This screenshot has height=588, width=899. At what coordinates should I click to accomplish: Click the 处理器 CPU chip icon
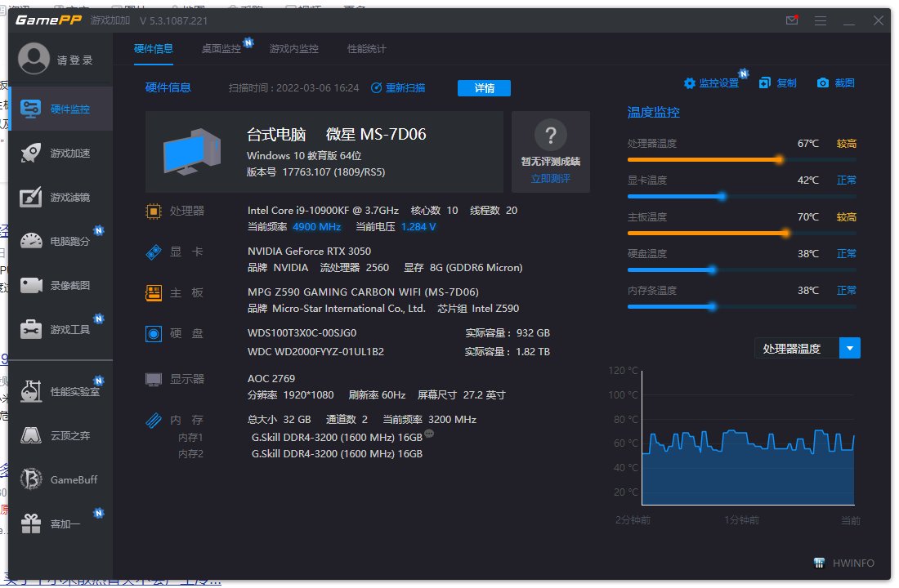coord(153,212)
